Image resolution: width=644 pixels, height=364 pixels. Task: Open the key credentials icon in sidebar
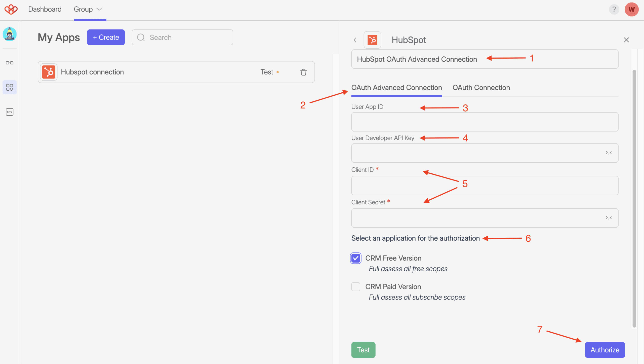pyautogui.click(x=10, y=112)
